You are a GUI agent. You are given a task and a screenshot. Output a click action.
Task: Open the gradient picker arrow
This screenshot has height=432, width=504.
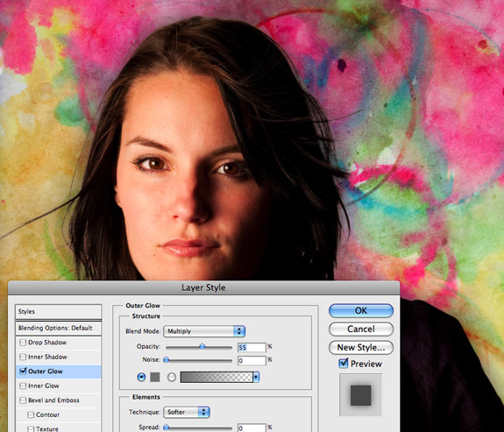click(x=256, y=377)
